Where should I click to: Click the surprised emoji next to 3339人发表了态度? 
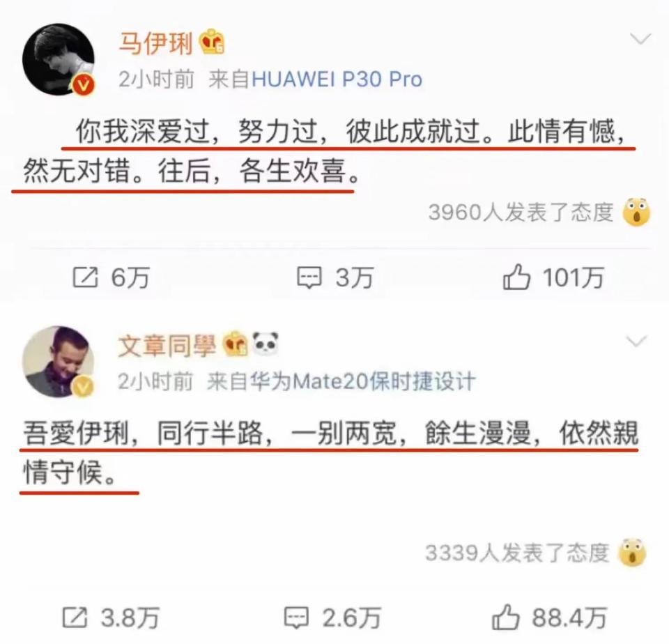pyautogui.click(x=632, y=552)
